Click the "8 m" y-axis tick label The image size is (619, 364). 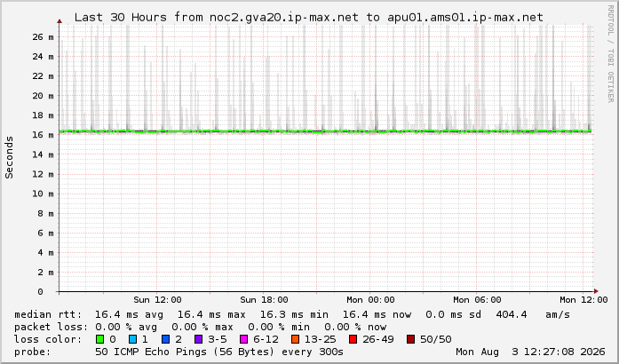click(46, 213)
